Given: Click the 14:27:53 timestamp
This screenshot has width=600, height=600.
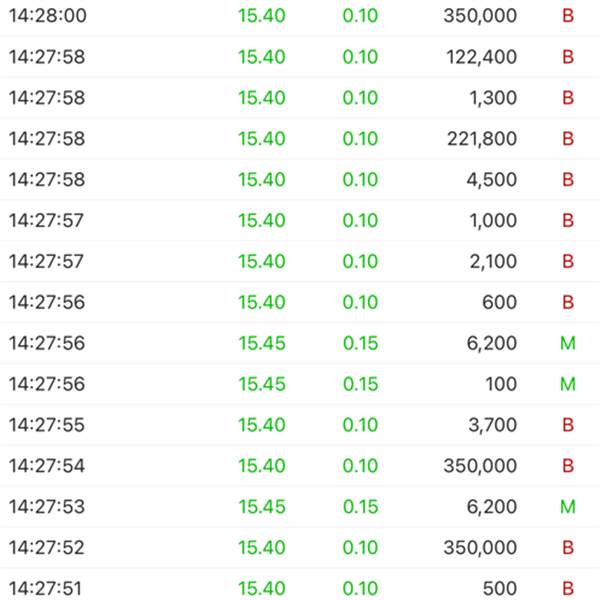Looking at the screenshot, I should [x=47, y=507].
